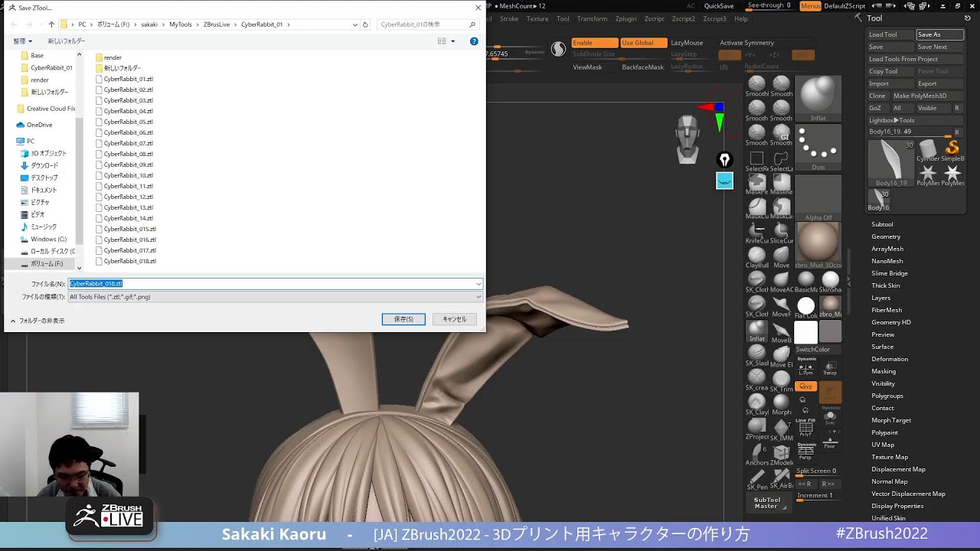Open the zbro_Mud material selector
This screenshot has height=551, width=980.
(818, 246)
